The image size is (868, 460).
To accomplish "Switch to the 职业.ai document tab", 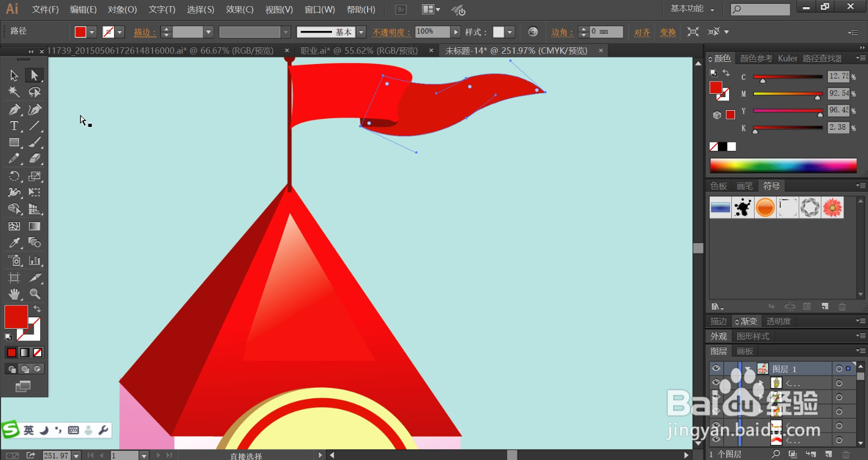I will (359, 50).
